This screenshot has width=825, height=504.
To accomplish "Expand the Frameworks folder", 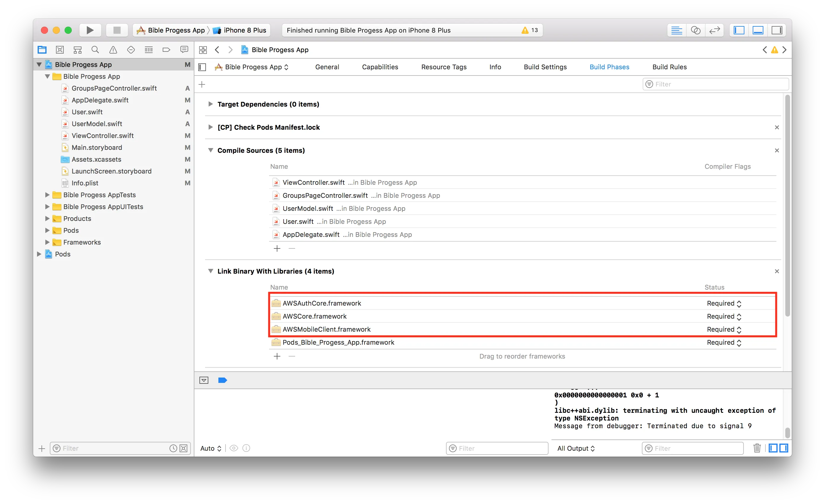I will (47, 242).
